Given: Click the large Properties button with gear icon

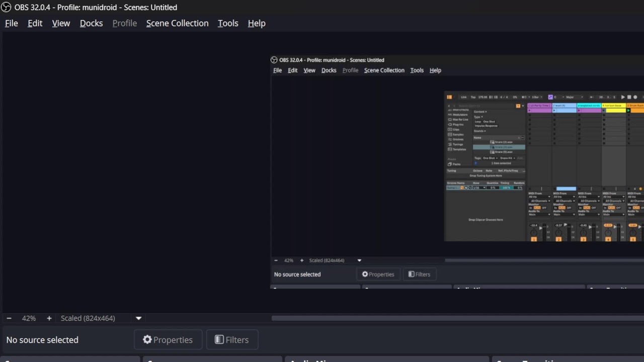Looking at the screenshot, I should pyautogui.click(x=168, y=340).
